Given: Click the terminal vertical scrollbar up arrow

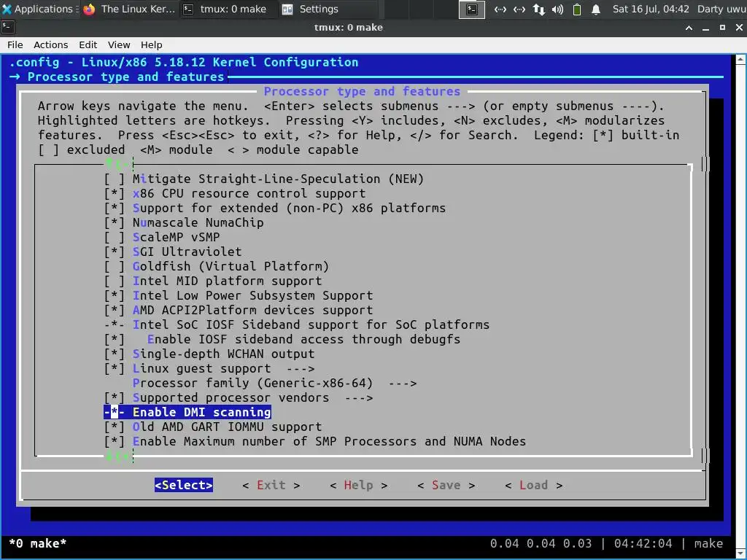Looking at the screenshot, I should (740, 60).
